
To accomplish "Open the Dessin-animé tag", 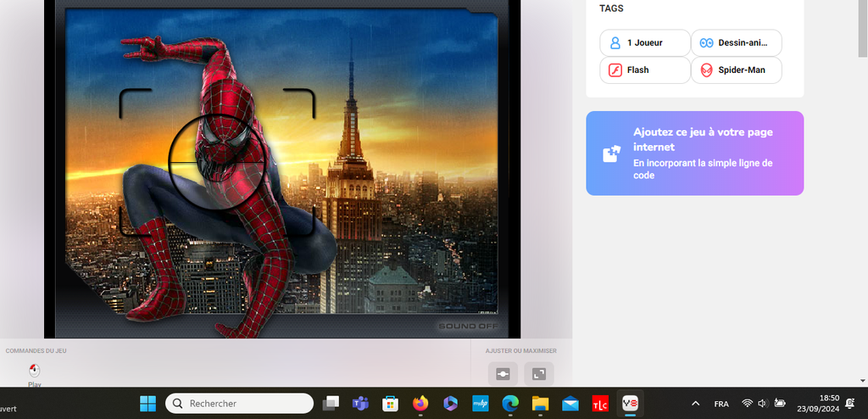I will click(736, 42).
